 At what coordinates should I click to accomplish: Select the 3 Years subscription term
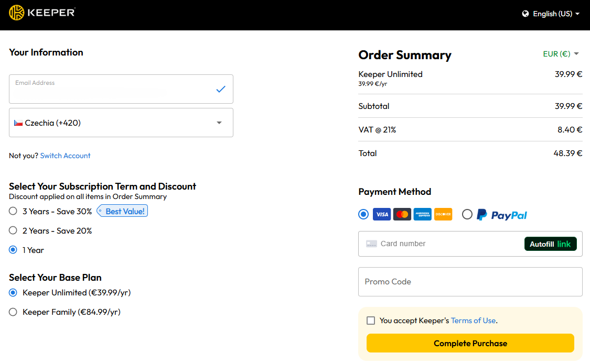(x=13, y=211)
